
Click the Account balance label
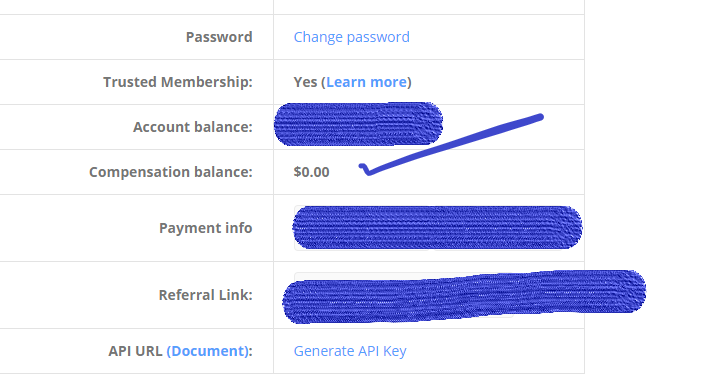[193, 127]
